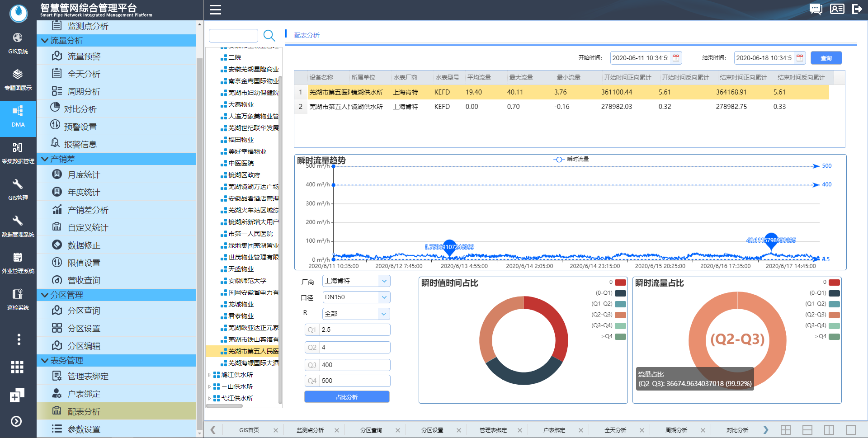Screen dimensions: 868x438
Task: Open the messages chat icon
Action: [x=816, y=9]
